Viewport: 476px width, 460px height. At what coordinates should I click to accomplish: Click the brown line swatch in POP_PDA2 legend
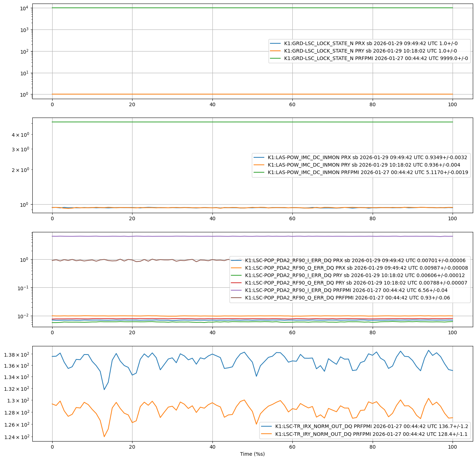click(237, 298)
